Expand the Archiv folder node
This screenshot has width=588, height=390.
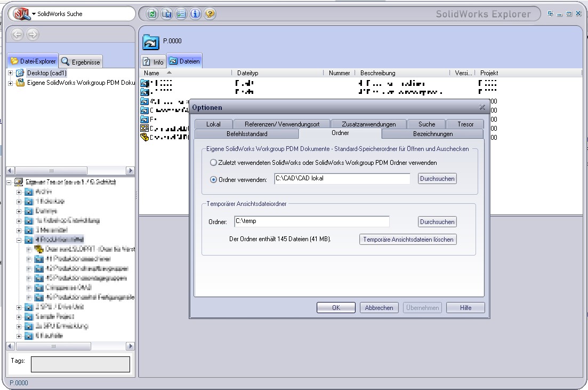19,192
